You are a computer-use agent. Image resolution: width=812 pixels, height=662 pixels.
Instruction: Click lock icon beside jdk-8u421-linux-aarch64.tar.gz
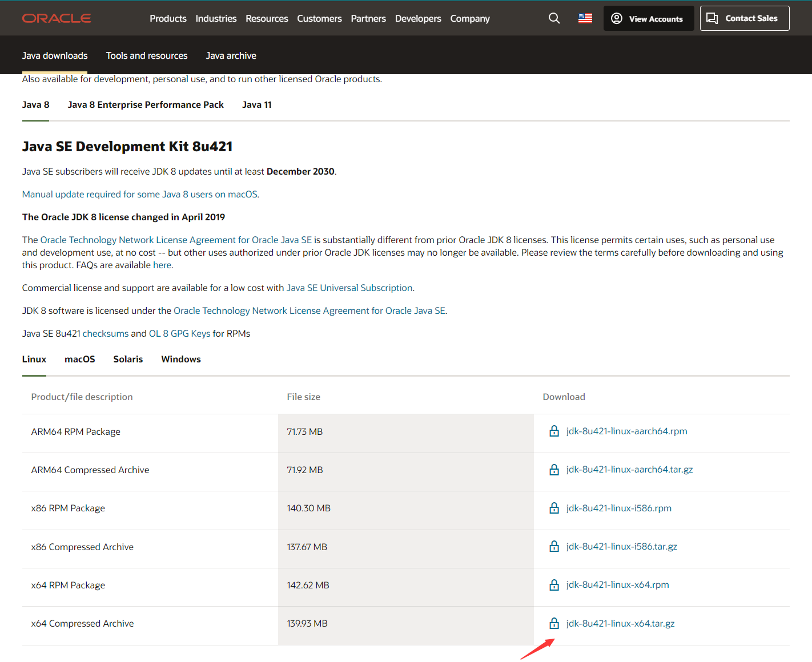tap(554, 470)
